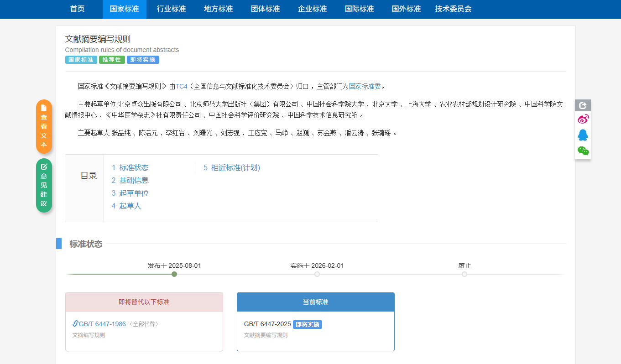The image size is (621, 364).
Task: Open 技术委员会 navigation item
Action: point(453,9)
